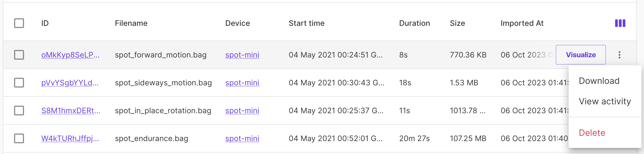The width and height of the screenshot is (644, 154).
Task: Tick the spot_in_place_rotation.bag row checkbox
Action: (x=19, y=110)
